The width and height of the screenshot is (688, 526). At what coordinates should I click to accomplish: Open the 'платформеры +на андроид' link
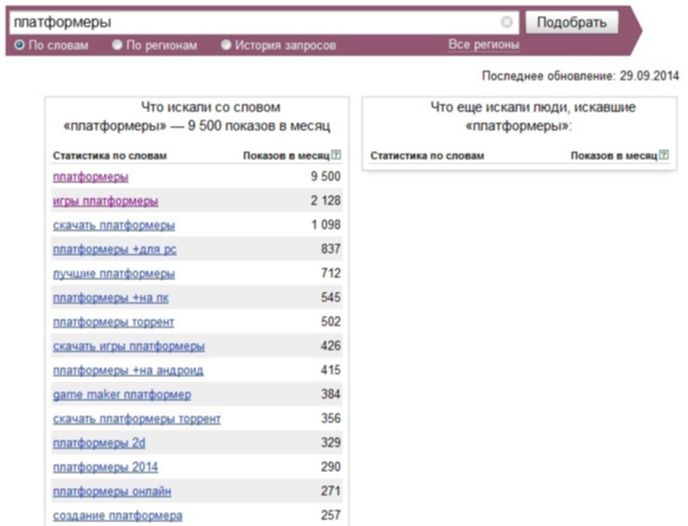tap(128, 370)
